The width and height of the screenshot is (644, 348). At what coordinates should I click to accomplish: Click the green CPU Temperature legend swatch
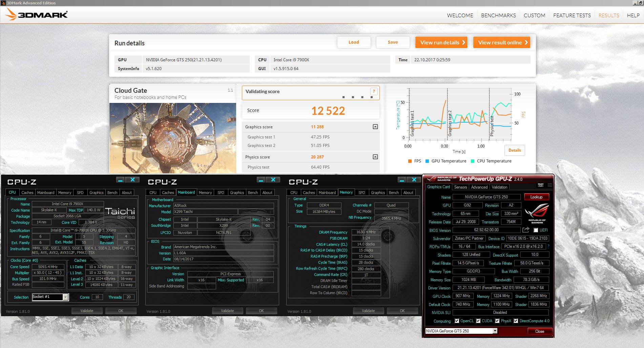click(473, 161)
